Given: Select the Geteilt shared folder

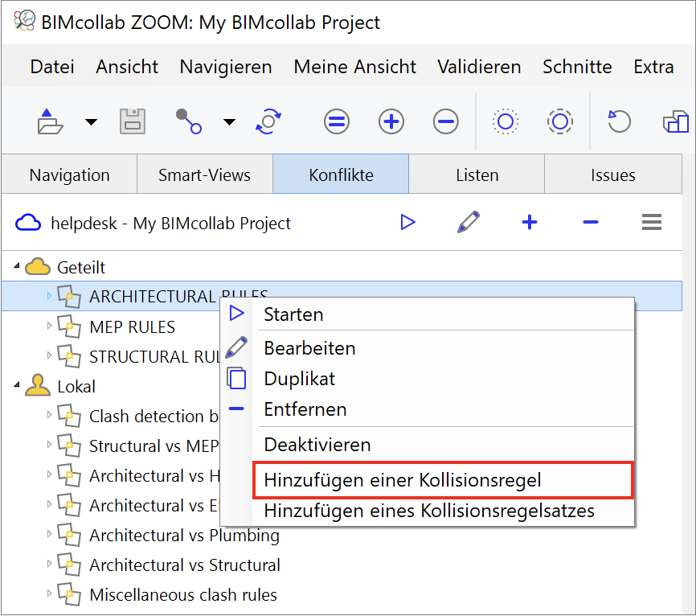Looking at the screenshot, I should pos(81,267).
